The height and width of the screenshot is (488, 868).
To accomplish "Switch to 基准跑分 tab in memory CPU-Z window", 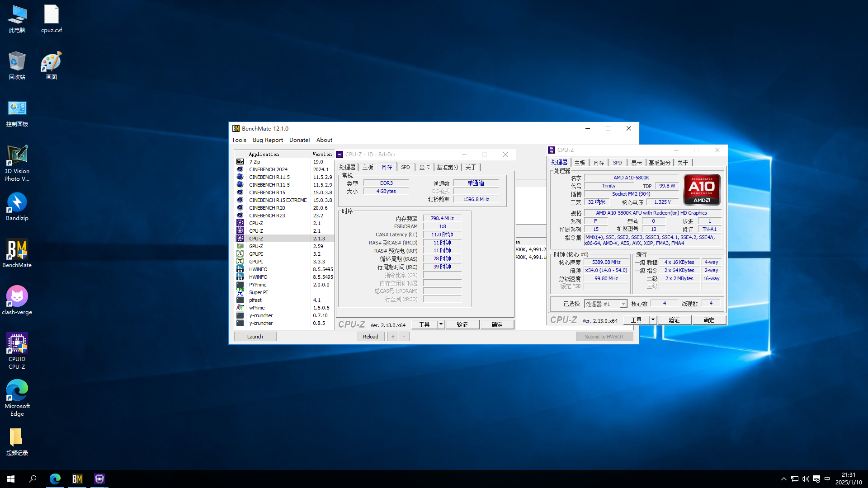I will point(448,167).
